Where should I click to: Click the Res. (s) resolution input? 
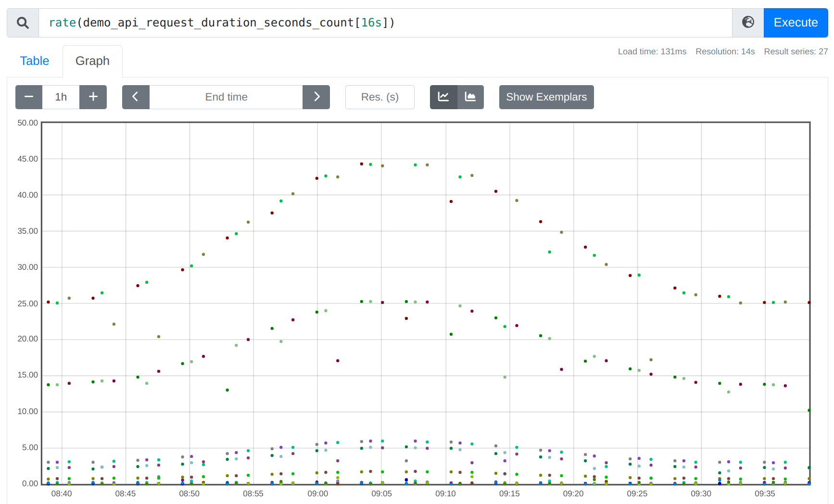[x=379, y=97]
